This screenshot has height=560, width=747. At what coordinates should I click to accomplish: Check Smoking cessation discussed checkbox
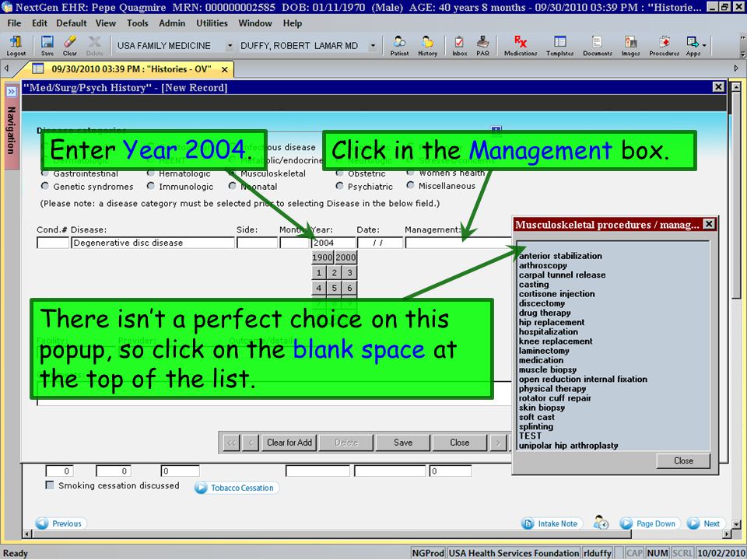[x=50, y=485]
